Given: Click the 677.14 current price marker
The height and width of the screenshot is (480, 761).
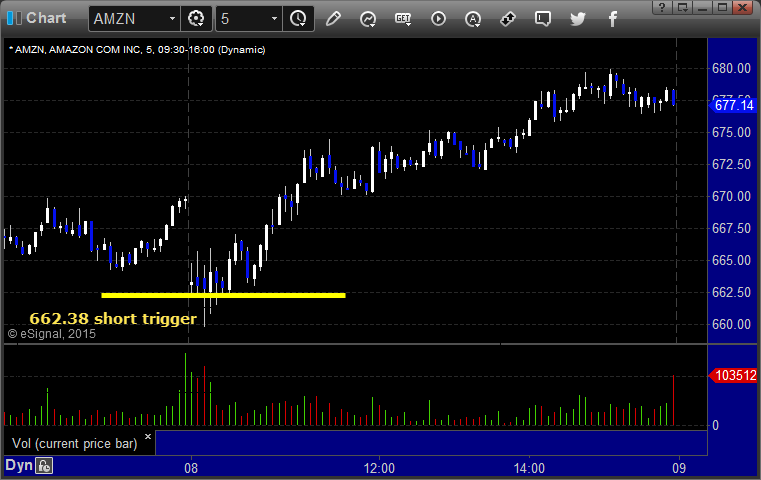Looking at the screenshot, I should [734, 105].
